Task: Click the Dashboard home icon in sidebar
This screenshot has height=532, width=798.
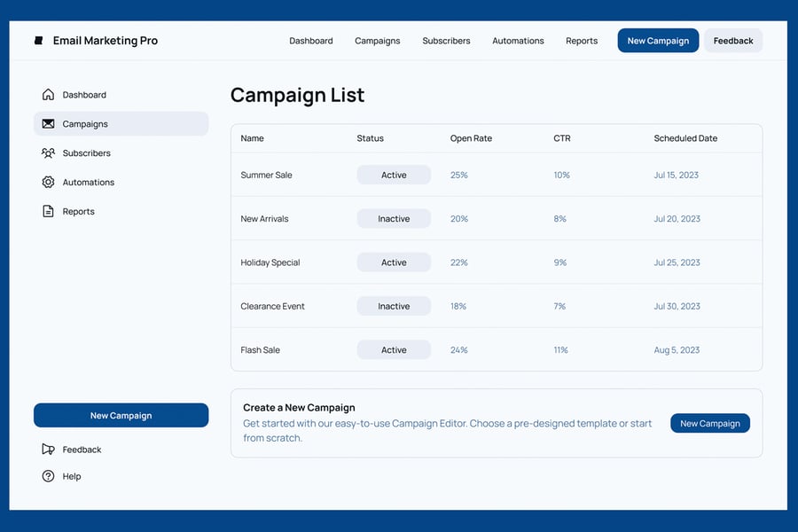Action: click(48, 95)
